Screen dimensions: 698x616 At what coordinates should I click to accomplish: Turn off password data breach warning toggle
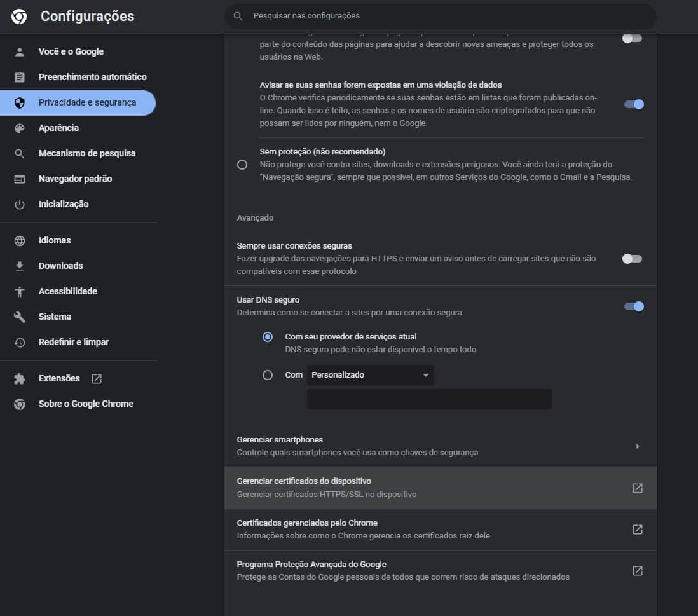tap(634, 104)
